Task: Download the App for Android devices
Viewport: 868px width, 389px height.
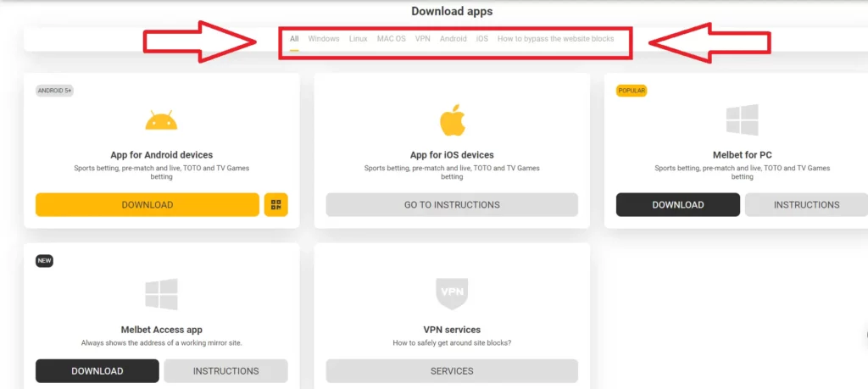Action: (147, 204)
